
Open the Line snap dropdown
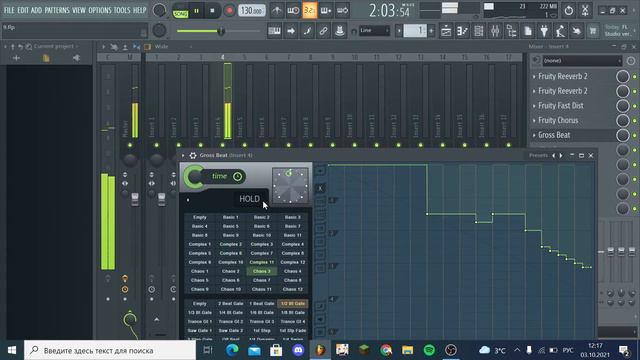[375, 31]
